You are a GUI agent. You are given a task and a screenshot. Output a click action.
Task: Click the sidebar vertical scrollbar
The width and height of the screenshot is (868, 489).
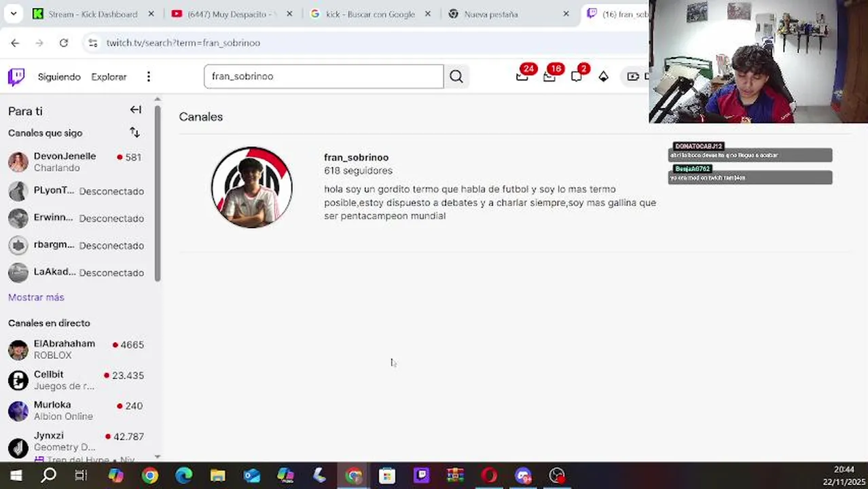pos(158,193)
